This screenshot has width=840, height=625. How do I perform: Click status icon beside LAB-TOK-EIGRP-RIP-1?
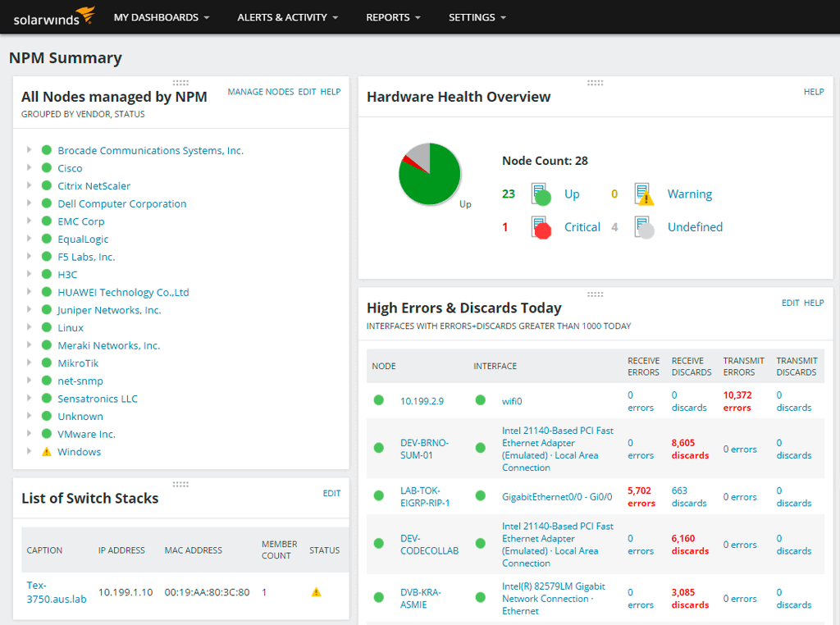coord(379,495)
